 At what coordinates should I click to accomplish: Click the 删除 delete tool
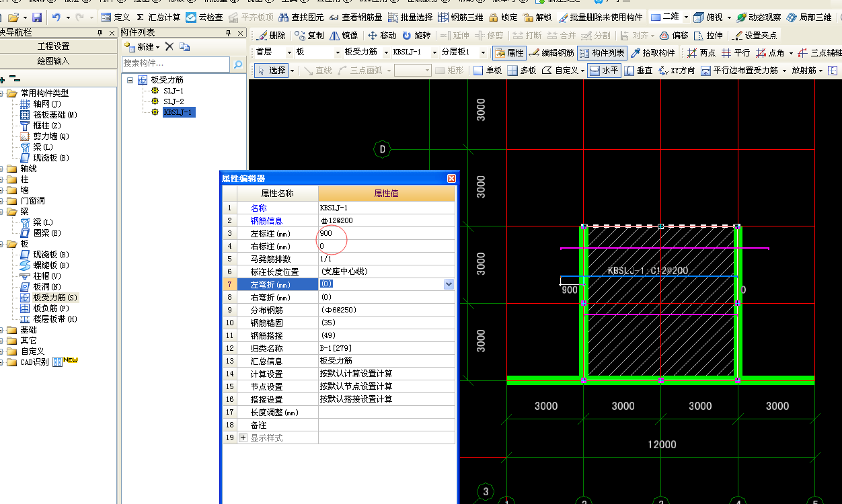(x=270, y=36)
